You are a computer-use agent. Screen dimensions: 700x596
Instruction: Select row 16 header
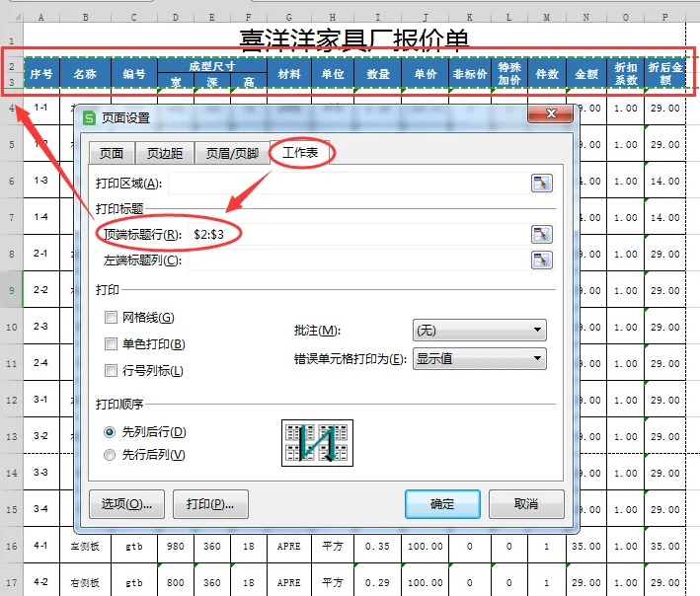(x=12, y=546)
